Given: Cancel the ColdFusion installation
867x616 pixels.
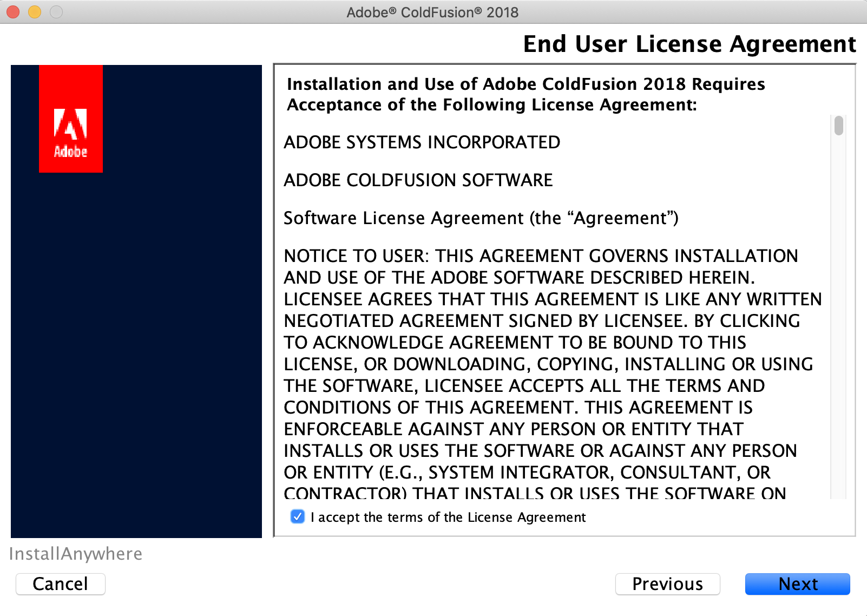Looking at the screenshot, I should [60, 584].
